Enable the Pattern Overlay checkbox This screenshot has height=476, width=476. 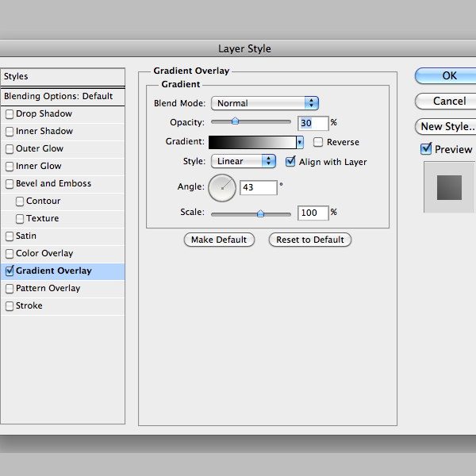click(x=10, y=289)
